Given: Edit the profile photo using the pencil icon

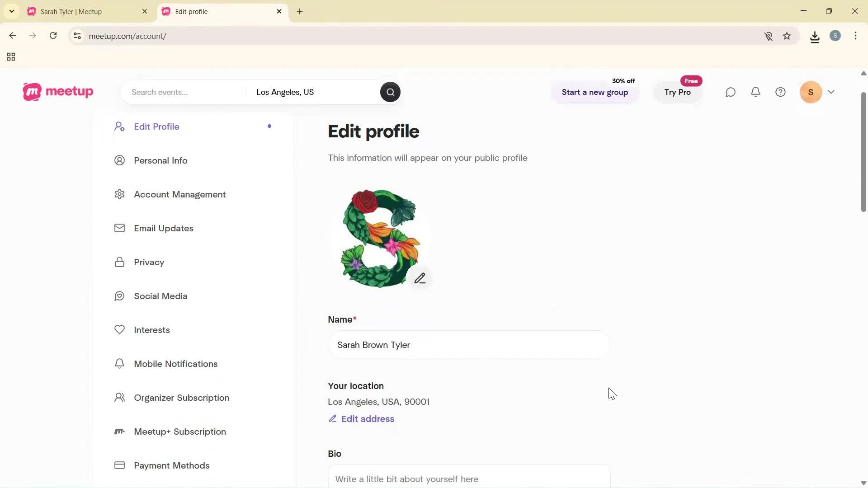Looking at the screenshot, I should click(420, 277).
